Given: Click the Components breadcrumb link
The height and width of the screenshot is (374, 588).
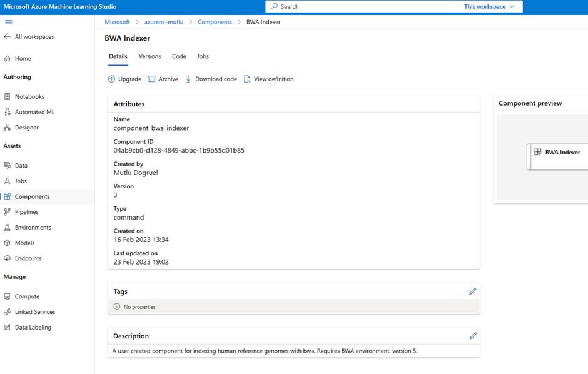Looking at the screenshot, I should (x=215, y=22).
